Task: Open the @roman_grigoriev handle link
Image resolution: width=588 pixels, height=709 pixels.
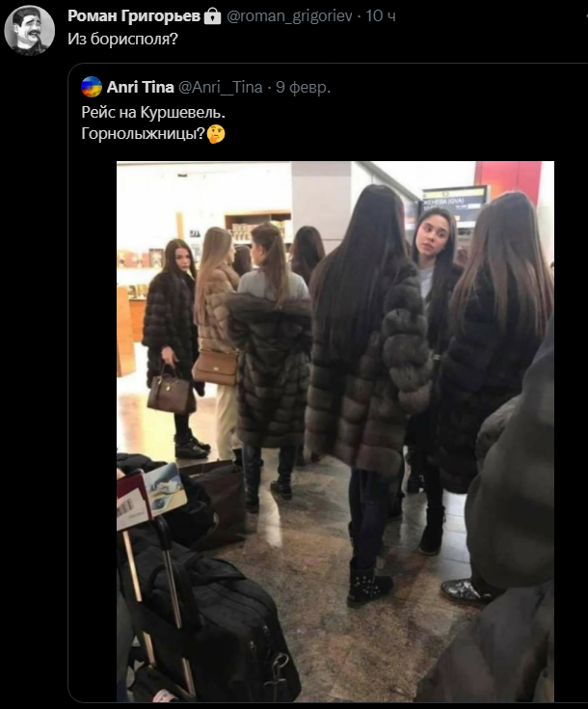Action: point(289,15)
